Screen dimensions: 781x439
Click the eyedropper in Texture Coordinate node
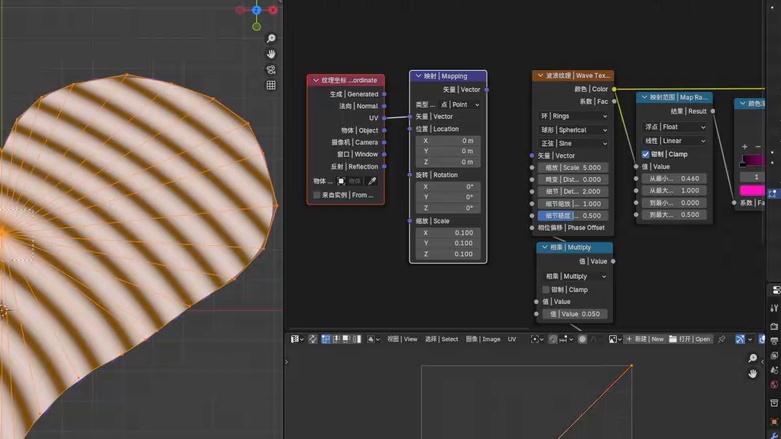pyautogui.click(x=372, y=181)
